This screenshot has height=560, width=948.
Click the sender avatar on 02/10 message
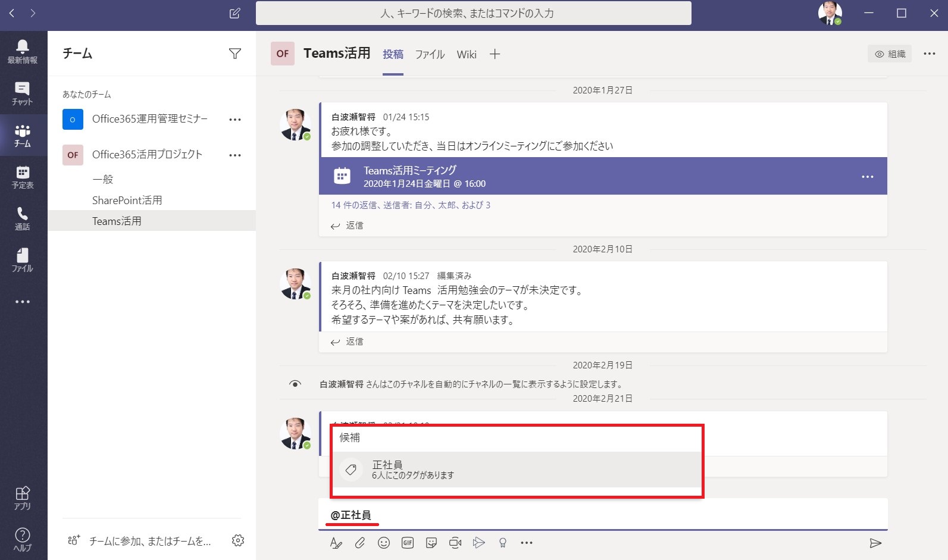coord(295,284)
